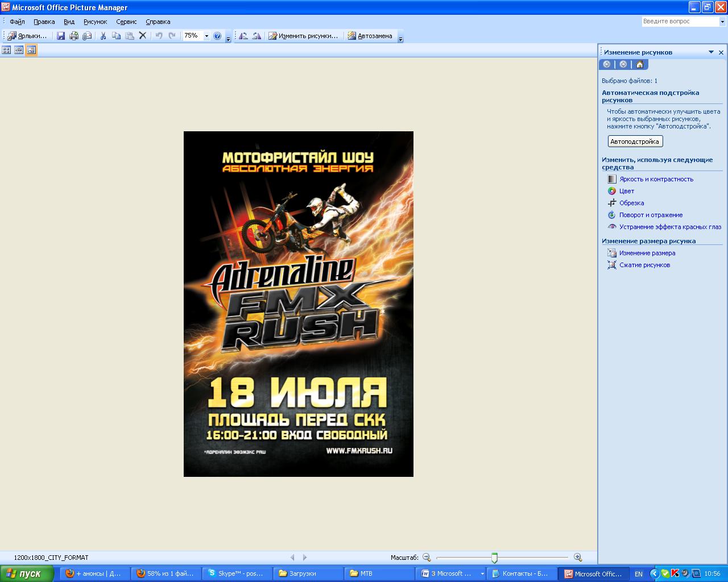This screenshot has height=582, width=728.
Task: Redo the last undone action
Action: [x=172, y=36]
